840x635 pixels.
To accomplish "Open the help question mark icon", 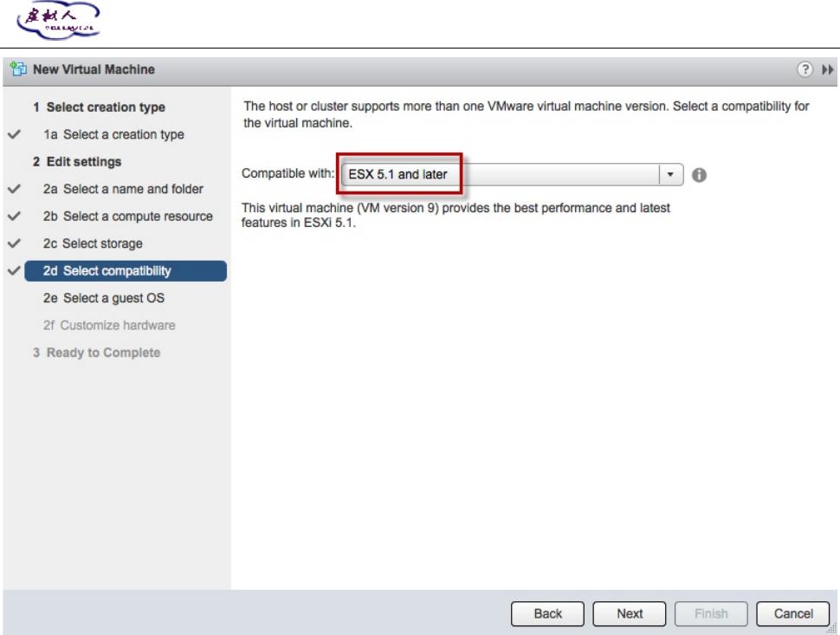I will (804, 69).
